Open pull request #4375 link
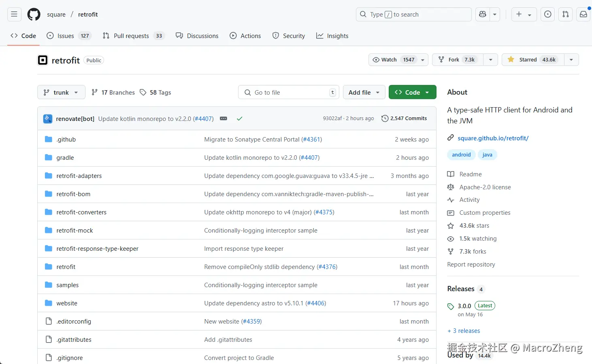The height and width of the screenshot is (364, 592). (x=324, y=212)
